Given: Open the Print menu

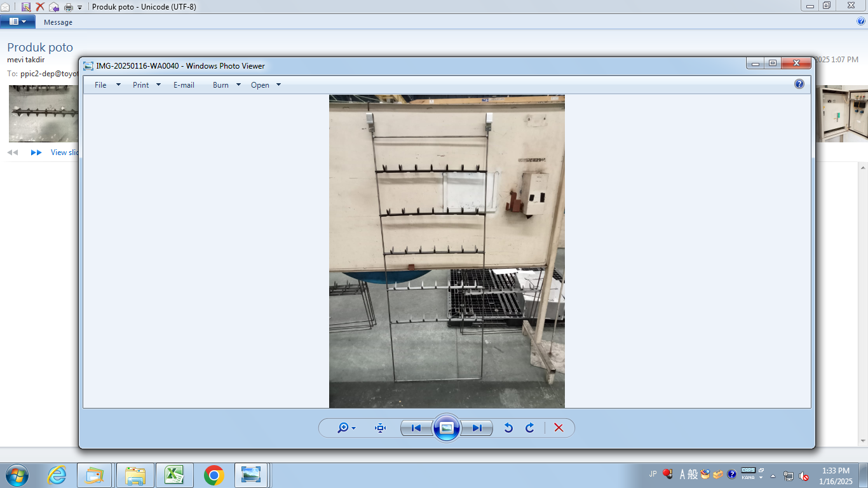Looking at the screenshot, I should coord(141,85).
